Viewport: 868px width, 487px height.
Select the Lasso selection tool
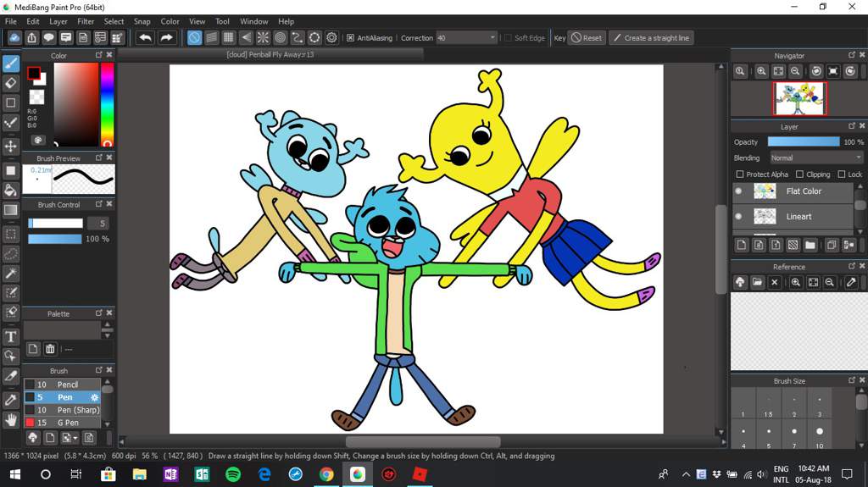(x=10, y=253)
